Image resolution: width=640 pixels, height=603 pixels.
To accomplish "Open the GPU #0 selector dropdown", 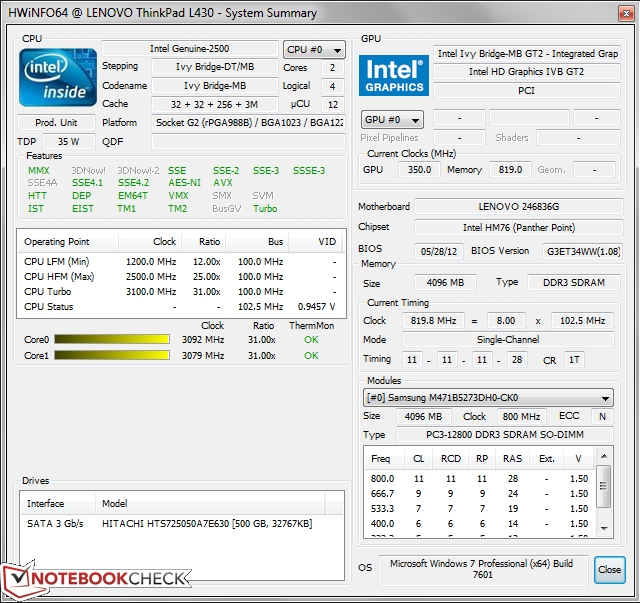I will click(x=392, y=120).
